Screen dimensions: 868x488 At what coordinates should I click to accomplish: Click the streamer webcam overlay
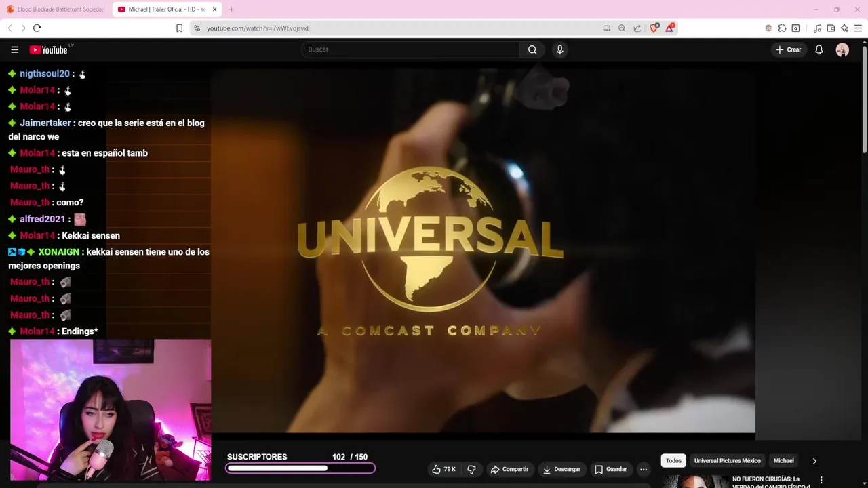click(x=111, y=410)
